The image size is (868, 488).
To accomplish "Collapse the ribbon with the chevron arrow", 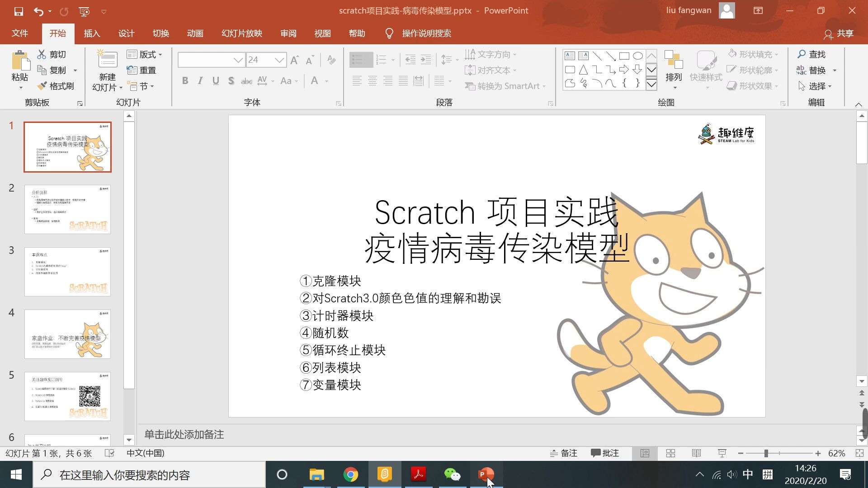I will coord(859,104).
